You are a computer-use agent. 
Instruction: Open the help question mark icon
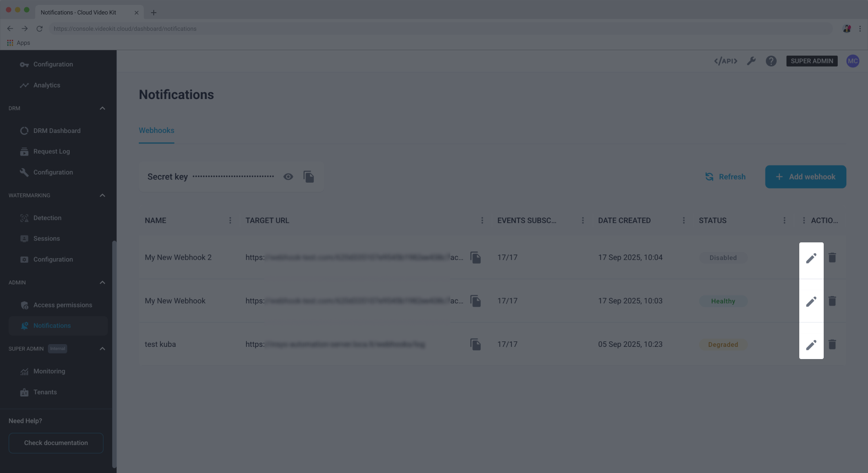click(771, 61)
